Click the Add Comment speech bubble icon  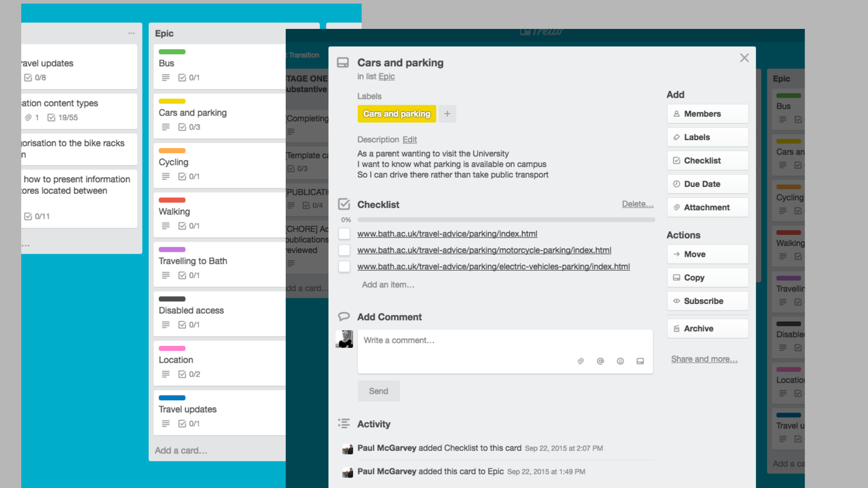(x=344, y=316)
